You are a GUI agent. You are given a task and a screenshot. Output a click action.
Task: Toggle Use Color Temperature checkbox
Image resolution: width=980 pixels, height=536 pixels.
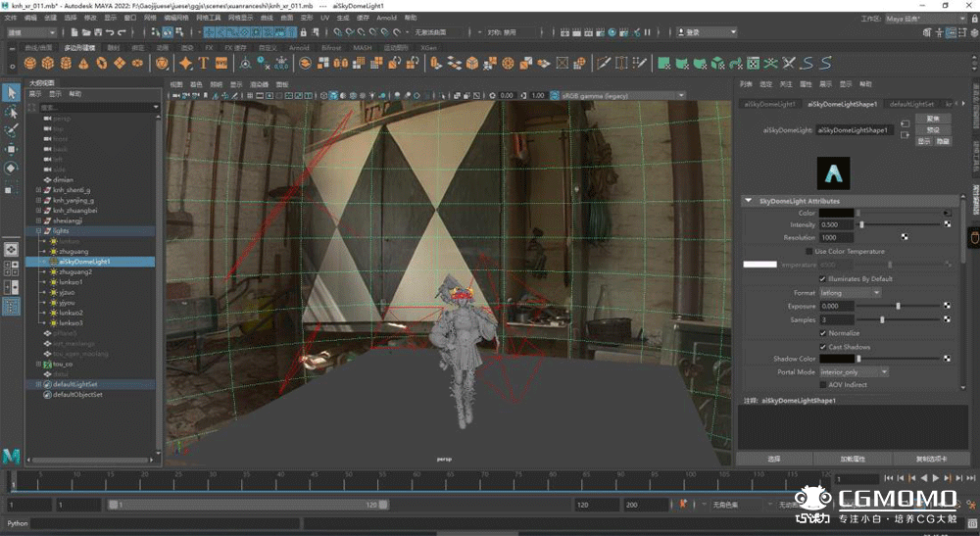pos(808,251)
